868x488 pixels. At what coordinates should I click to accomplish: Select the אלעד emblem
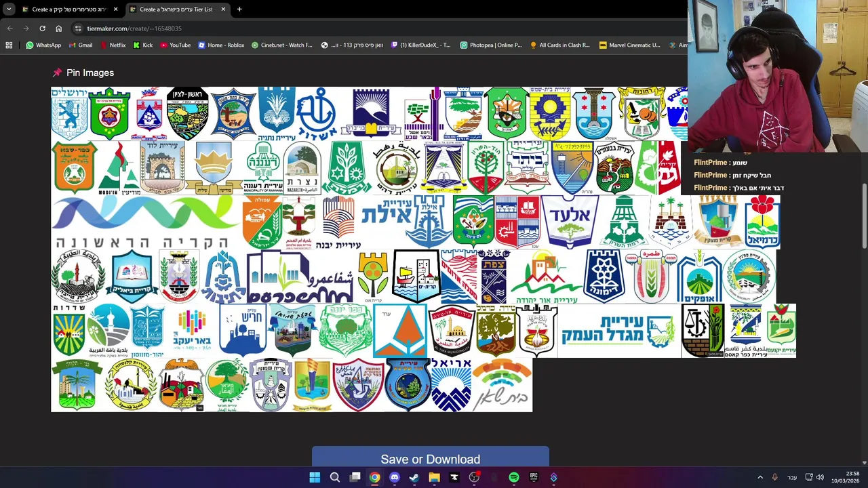570,222
